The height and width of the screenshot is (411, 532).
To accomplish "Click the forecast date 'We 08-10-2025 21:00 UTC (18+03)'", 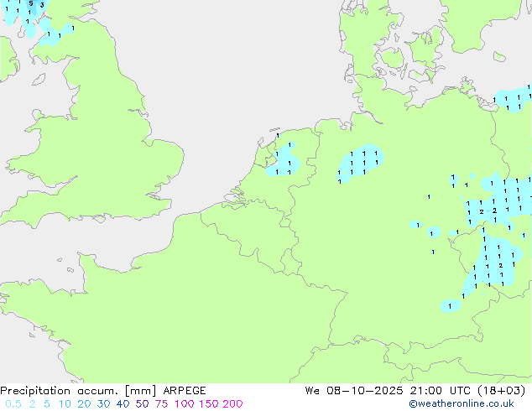I will coord(415,391).
